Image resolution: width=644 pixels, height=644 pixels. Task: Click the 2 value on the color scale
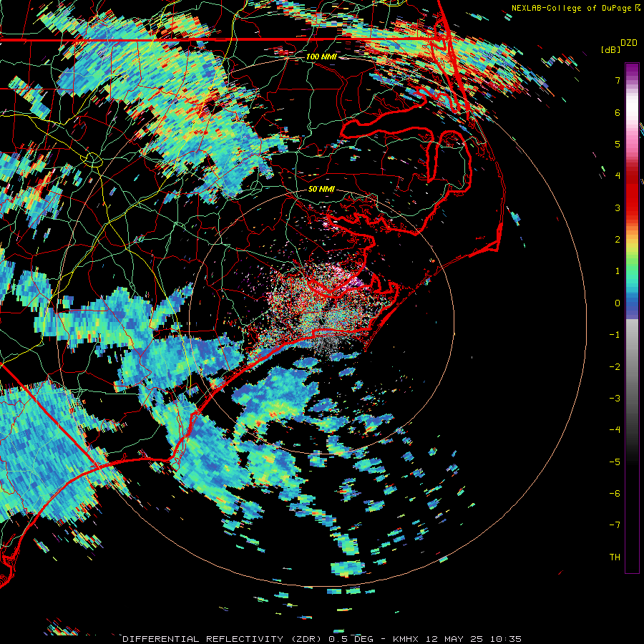(618, 240)
